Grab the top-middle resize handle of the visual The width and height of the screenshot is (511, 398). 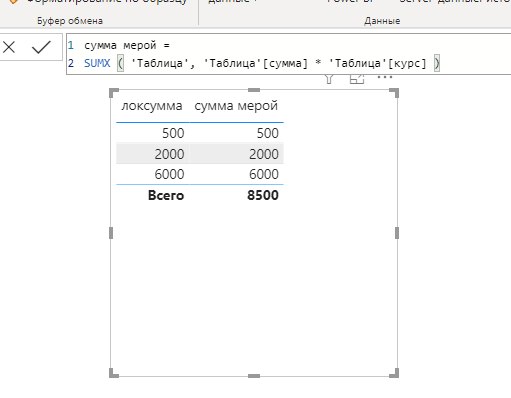[254, 90]
